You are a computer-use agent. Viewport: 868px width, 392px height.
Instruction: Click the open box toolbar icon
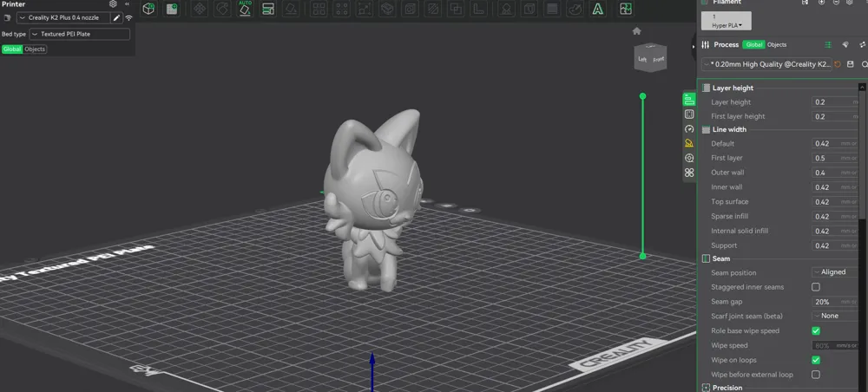coord(387,9)
